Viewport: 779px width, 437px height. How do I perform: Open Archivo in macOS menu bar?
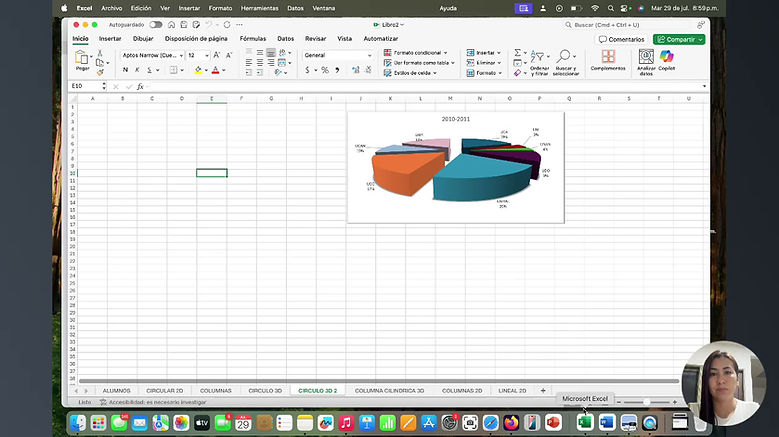(x=112, y=8)
